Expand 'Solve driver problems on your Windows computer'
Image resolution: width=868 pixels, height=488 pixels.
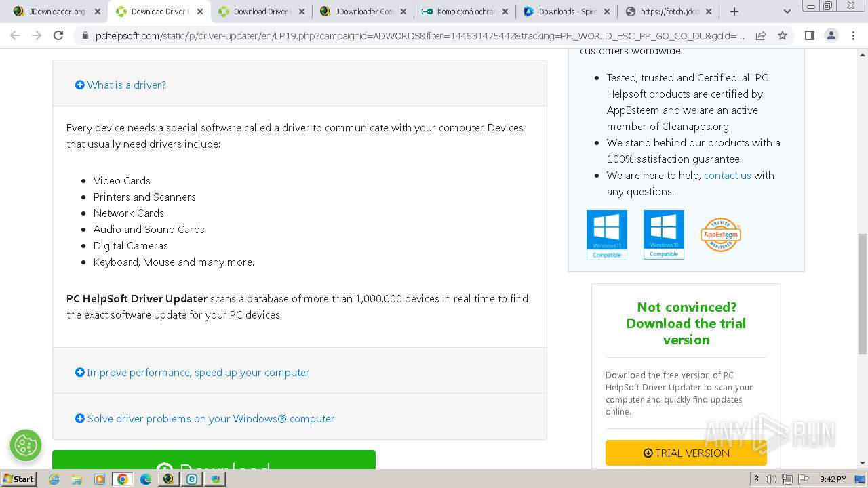coord(205,418)
